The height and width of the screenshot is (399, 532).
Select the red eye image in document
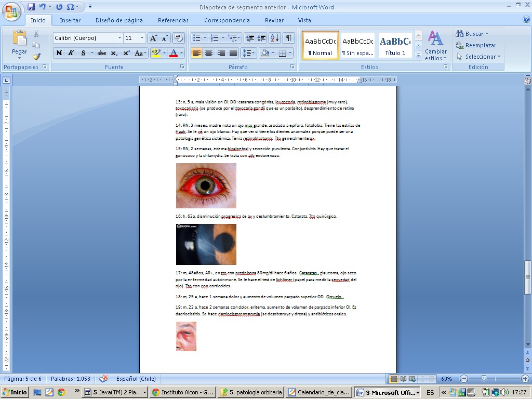[206, 185]
